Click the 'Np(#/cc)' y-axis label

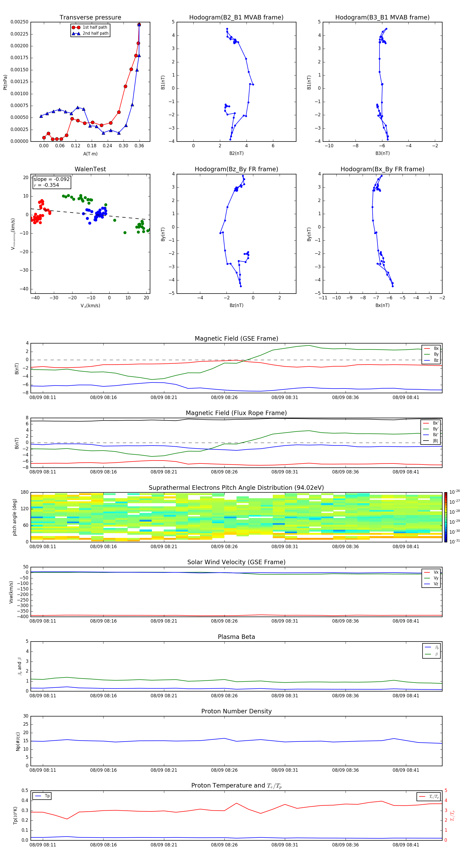click(x=18, y=741)
